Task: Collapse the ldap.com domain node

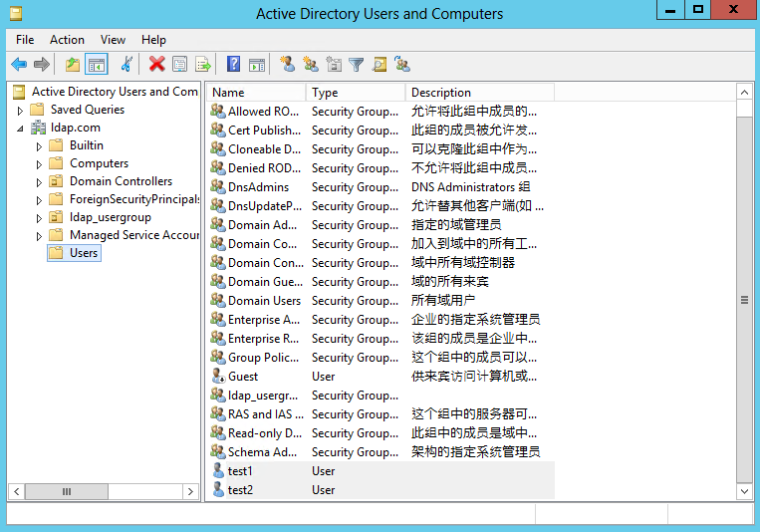Action: (20, 129)
